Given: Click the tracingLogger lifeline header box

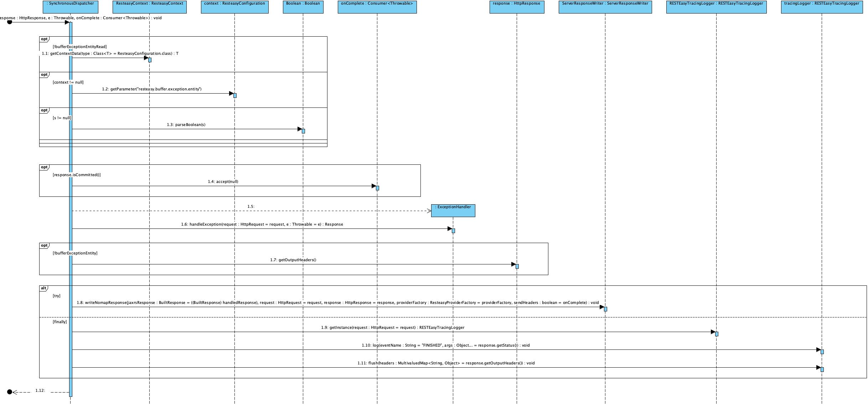Looking at the screenshot, I should pyautogui.click(x=822, y=7).
